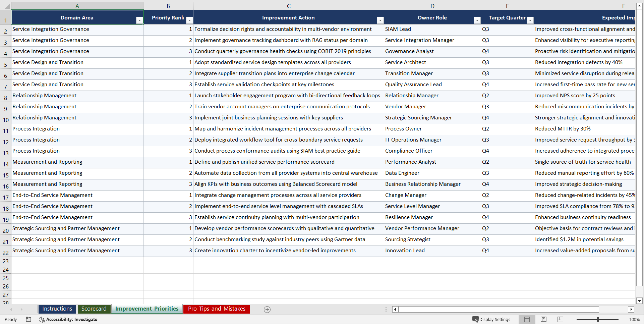
Task: Switch to the Scorecard sheet tab
Action: coord(94,309)
